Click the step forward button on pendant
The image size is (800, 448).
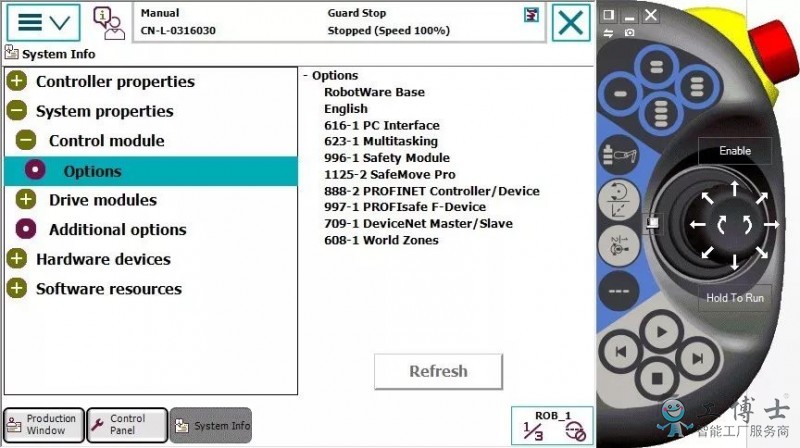(x=697, y=359)
